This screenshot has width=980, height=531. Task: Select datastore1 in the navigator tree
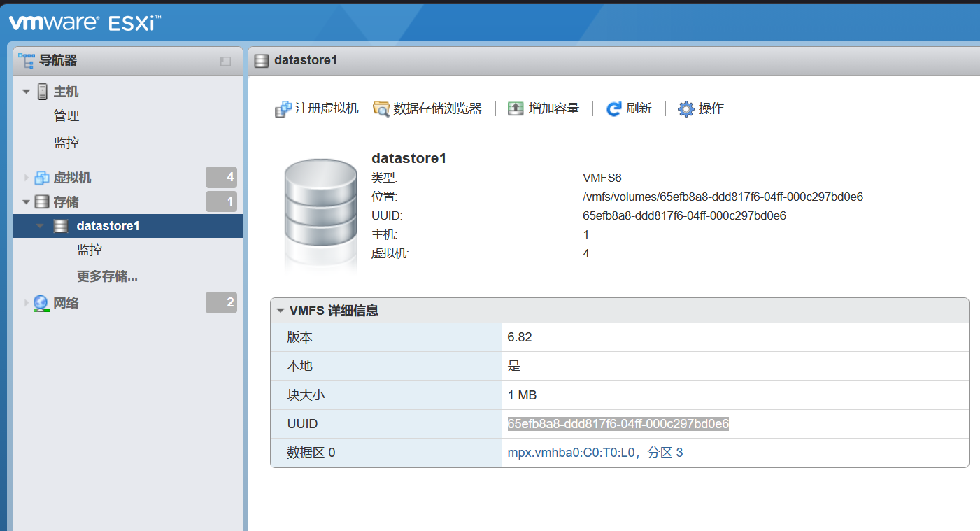(x=108, y=226)
